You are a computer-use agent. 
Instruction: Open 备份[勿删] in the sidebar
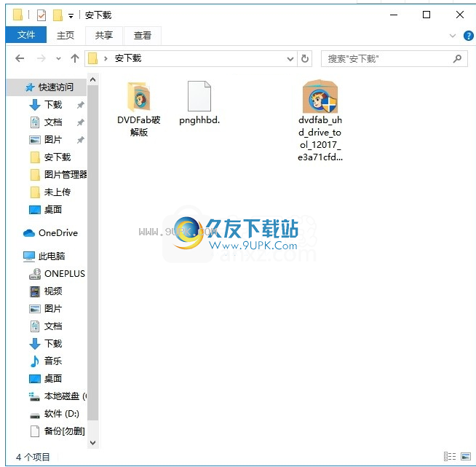click(57, 431)
